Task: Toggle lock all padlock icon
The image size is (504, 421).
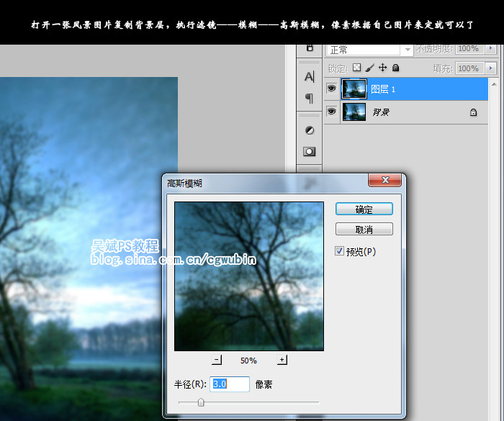Action: [x=396, y=68]
